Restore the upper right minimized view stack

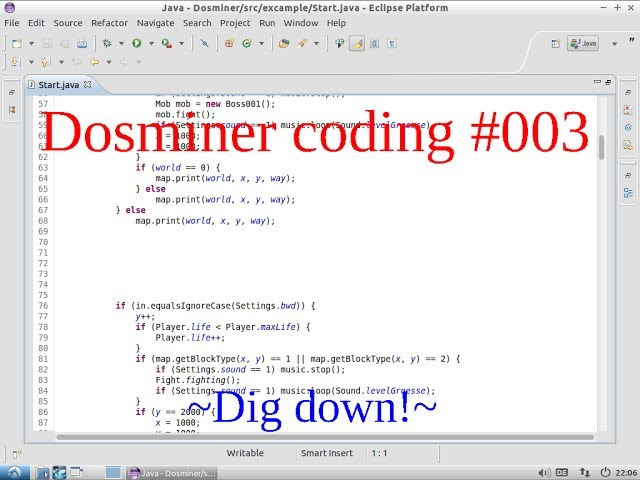(x=628, y=93)
